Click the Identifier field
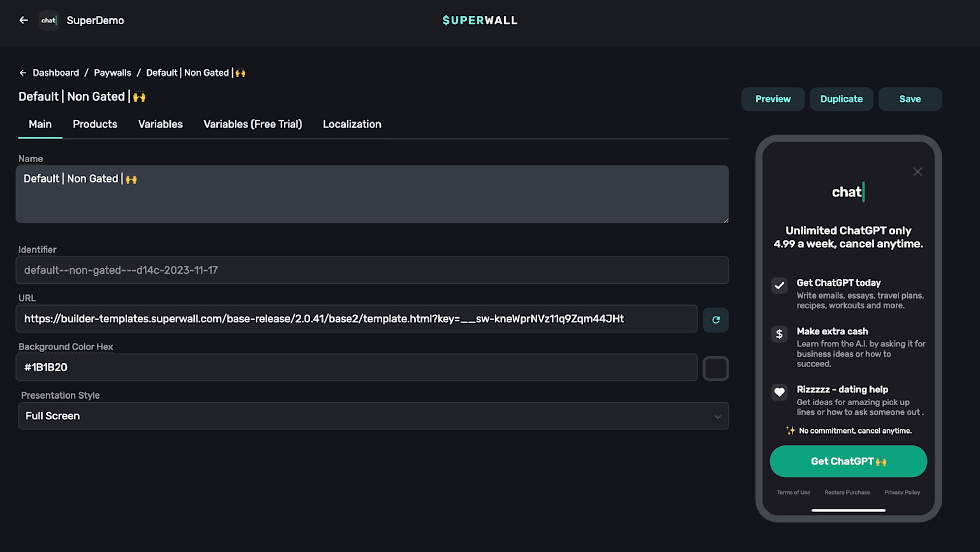This screenshot has height=552, width=980. (373, 270)
